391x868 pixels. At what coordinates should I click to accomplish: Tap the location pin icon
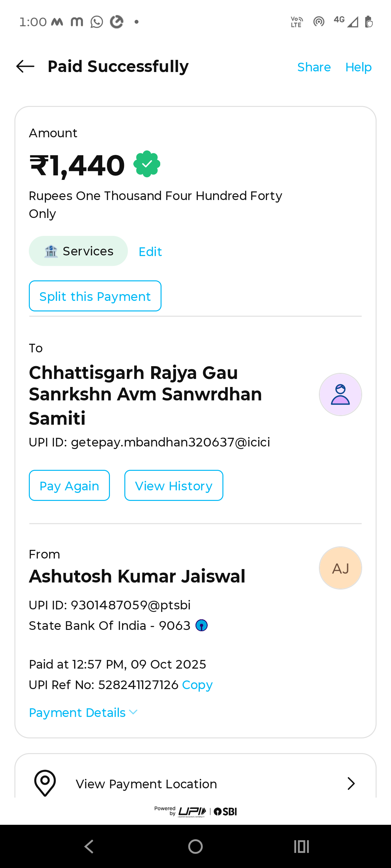pyautogui.click(x=45, y=784)
